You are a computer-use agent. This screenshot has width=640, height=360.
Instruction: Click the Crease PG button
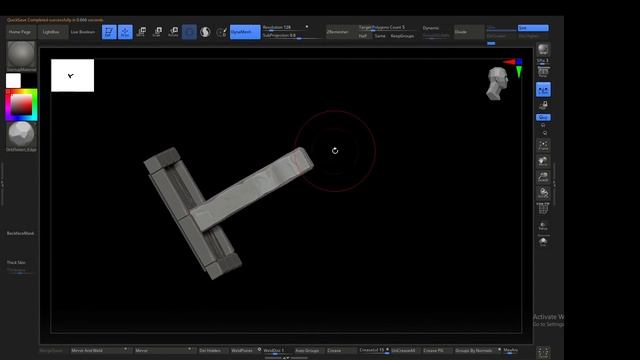point(437,350)
